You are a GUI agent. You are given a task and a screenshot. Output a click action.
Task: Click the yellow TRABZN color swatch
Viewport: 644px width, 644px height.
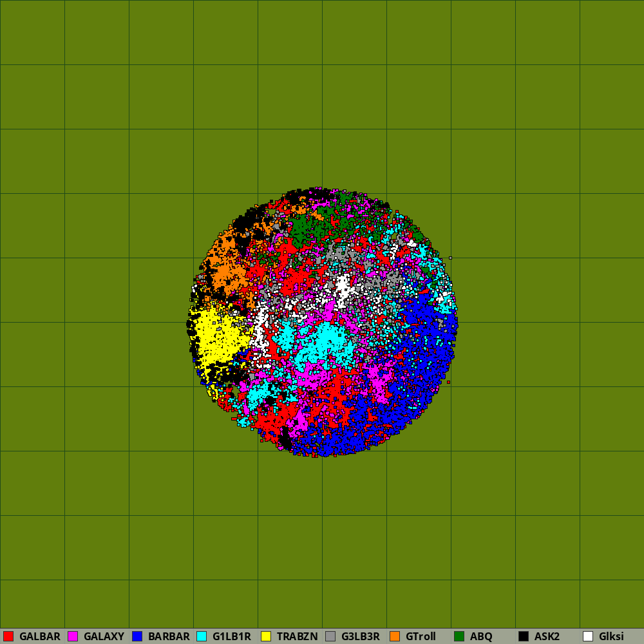[266, 636]
